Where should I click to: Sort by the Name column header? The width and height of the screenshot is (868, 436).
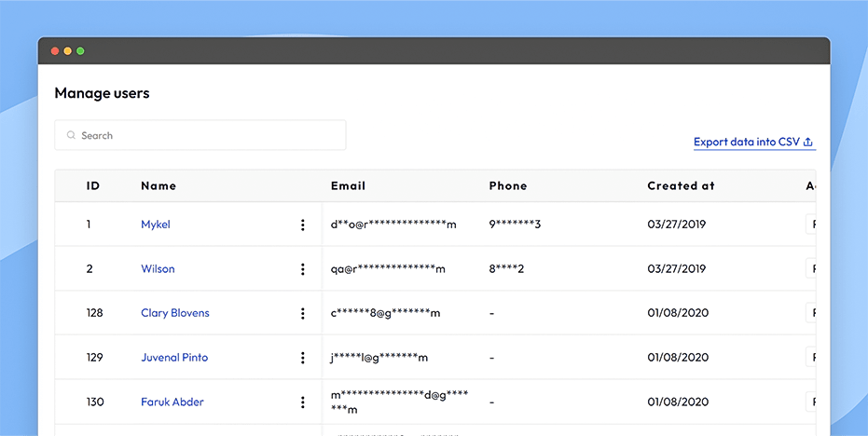coord(158,186)
